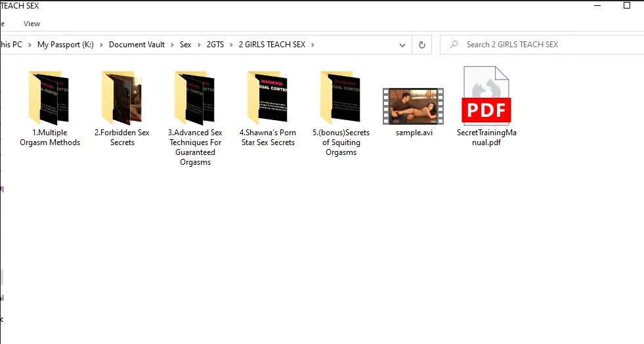
Task: Select the sample.avi video thumbnail
Action: click(413, 106)
